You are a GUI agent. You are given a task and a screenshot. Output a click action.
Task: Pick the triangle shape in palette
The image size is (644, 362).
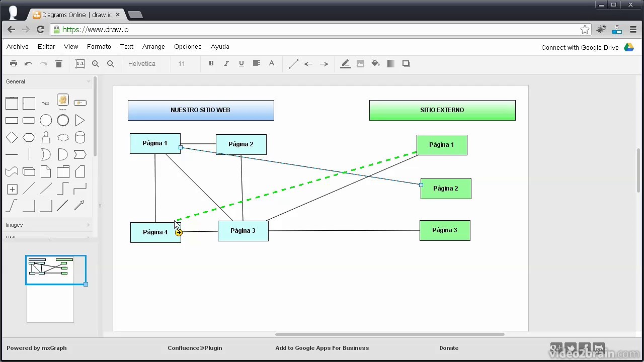80,121
